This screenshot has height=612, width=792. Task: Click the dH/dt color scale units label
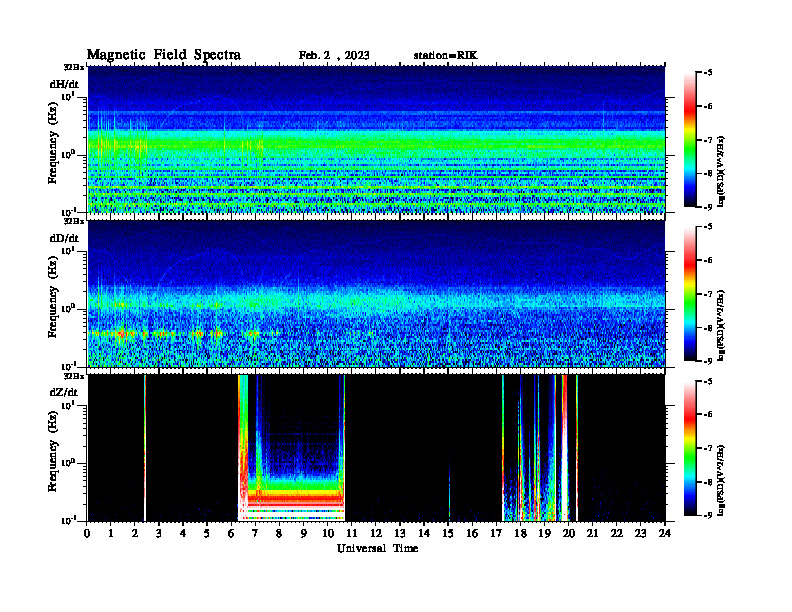[721, 171]
